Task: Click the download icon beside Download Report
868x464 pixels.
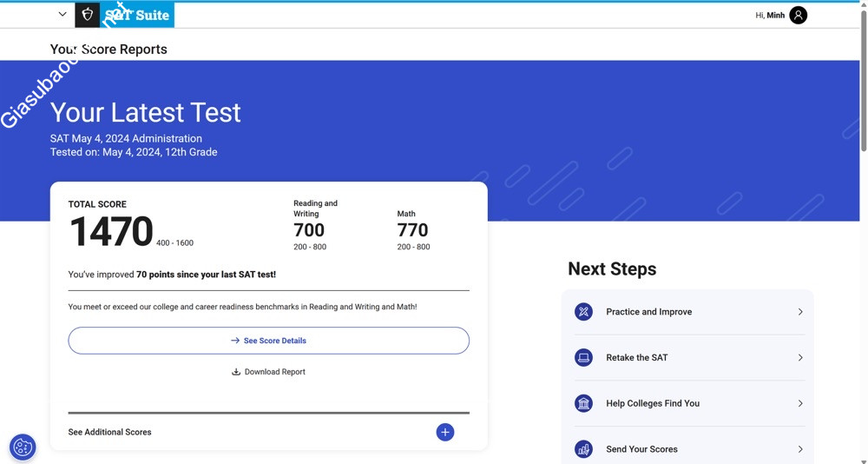Action: coord(236,372)
